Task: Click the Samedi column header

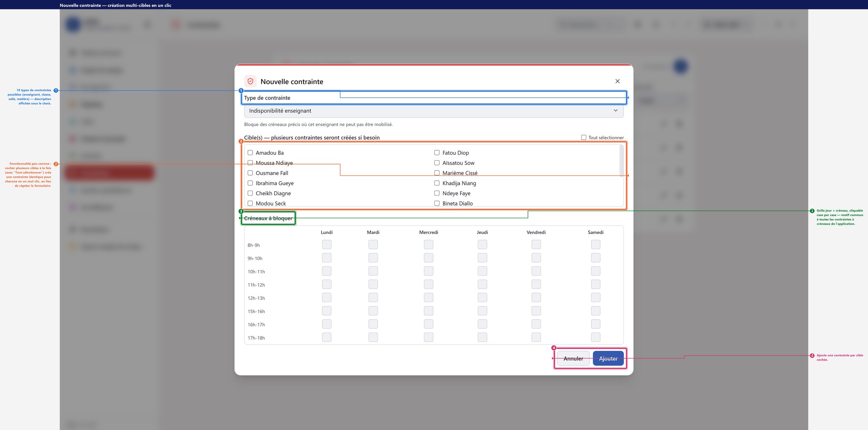Action: click(x=596, y=232)
